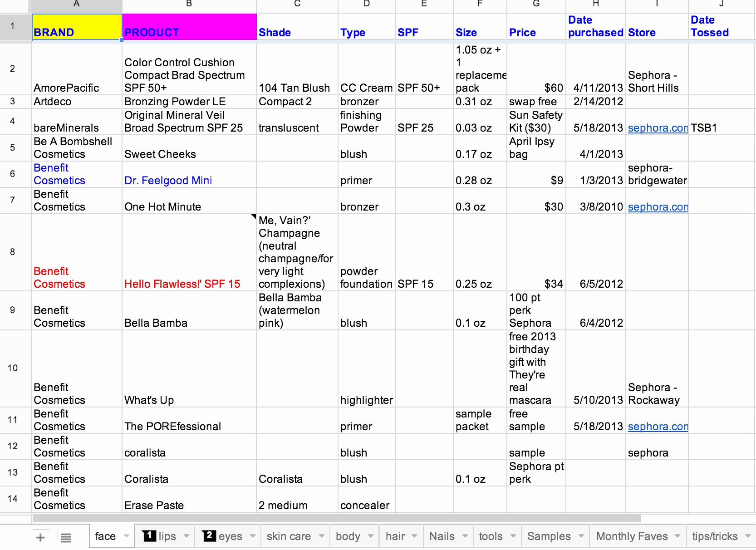
Task: Select the Date purchased header cell
Action: [x=596, y=27]
